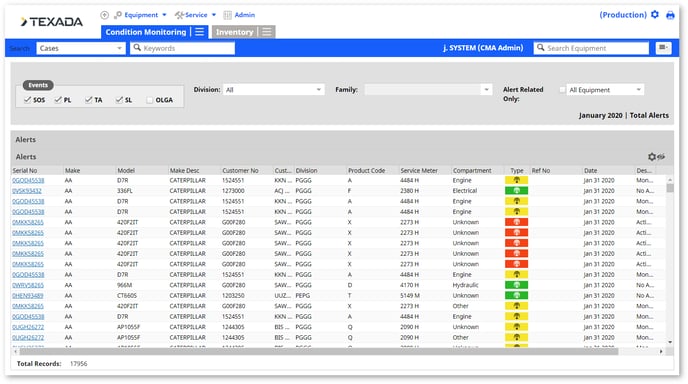This screenshot has width=688, height=384.
Task: Open serial number 0HEN93489 link
Action: pyautogui.click(x=28, y=296)
